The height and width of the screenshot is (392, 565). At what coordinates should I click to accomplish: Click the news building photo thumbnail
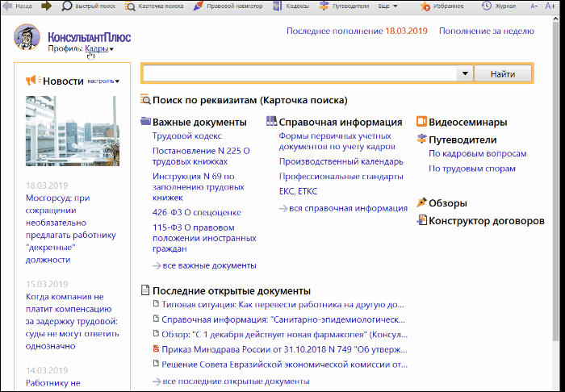coord(73,131)
